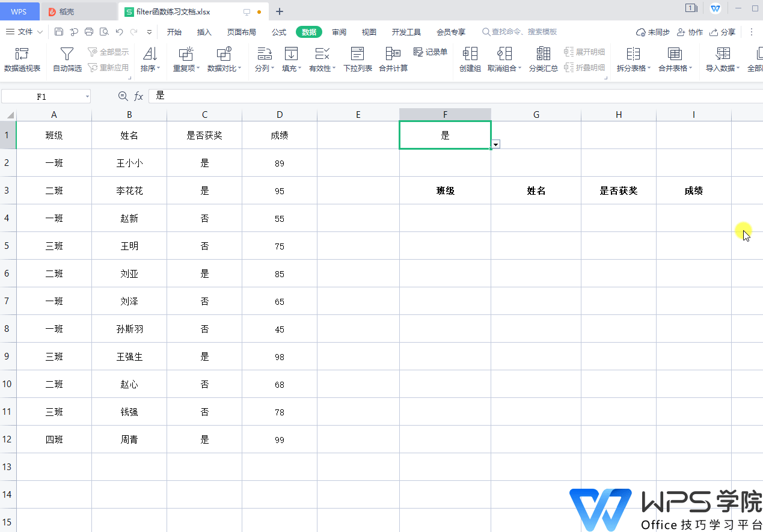Open 合并计算 consolidate tool
The image size is (763, 532).
click(393, 60)
